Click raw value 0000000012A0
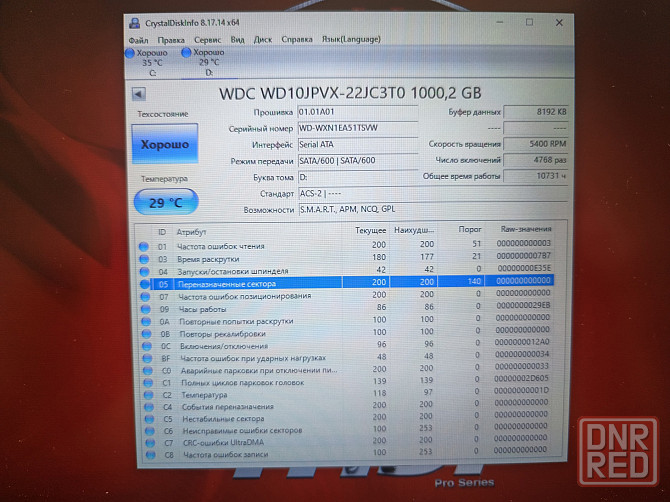This screenshot has width=670, height=502. pyautogui.click(x=522, y=342)
